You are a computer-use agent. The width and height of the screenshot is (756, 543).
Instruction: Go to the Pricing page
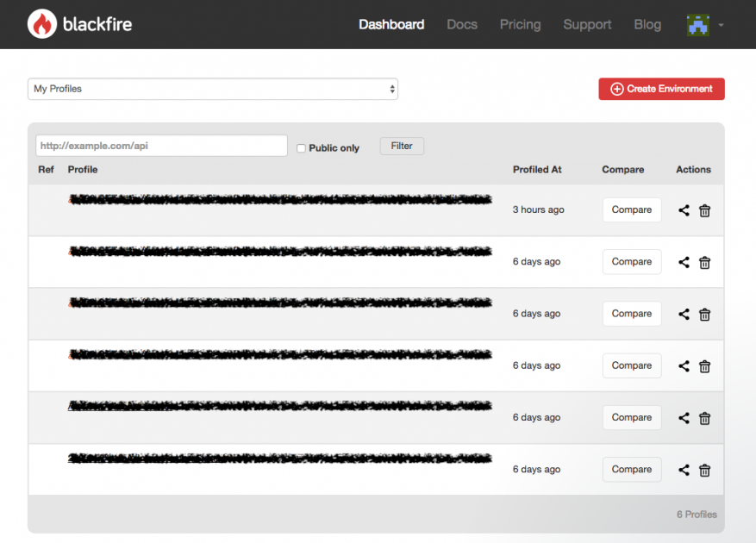[520, 25]
